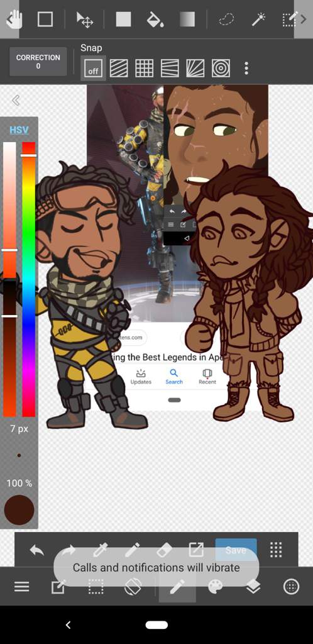Enable grid snap mode
This screenshot has height=644, width=313.
pos(145,68)
